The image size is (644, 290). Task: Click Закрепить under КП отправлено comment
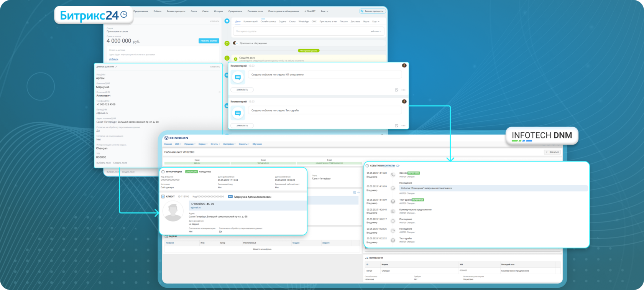pyautogui.click(x=242, y=90)
